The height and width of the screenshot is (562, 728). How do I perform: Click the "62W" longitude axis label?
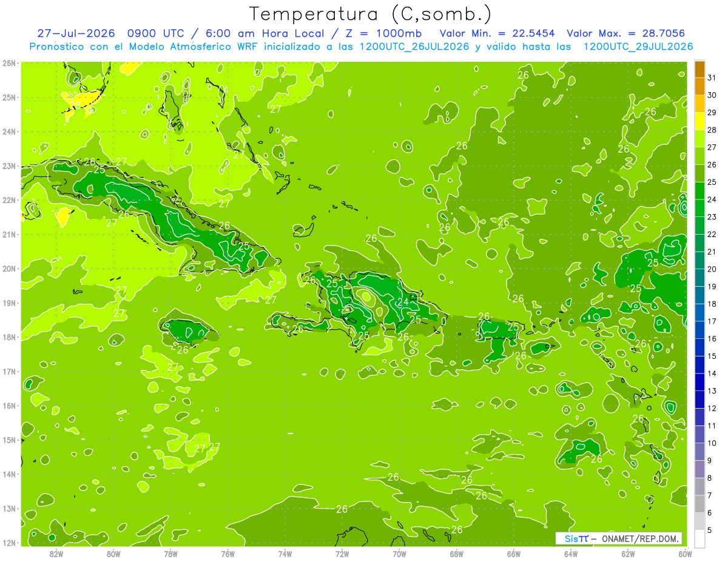(x=628, y=554)
